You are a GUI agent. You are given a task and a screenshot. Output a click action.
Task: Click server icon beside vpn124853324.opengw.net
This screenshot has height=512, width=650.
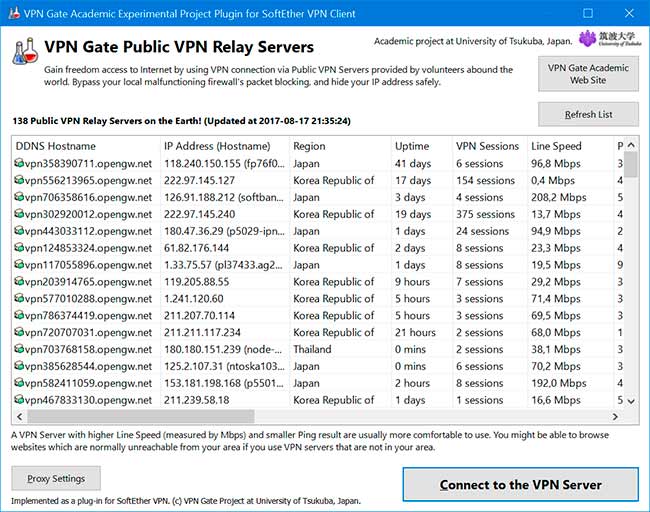tap(19, 248)
